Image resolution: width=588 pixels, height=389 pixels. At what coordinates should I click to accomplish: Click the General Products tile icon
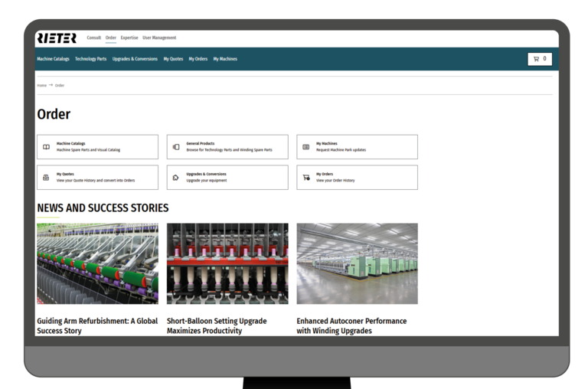[x=176, y=147]
